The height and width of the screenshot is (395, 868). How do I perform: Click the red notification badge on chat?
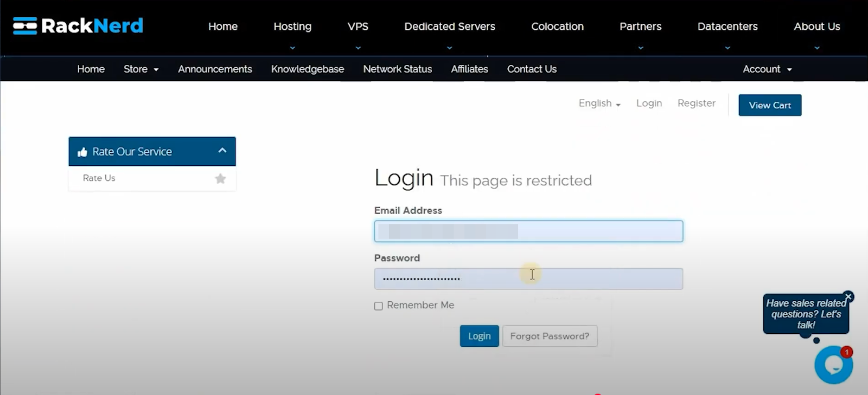[x=846, y=352]
